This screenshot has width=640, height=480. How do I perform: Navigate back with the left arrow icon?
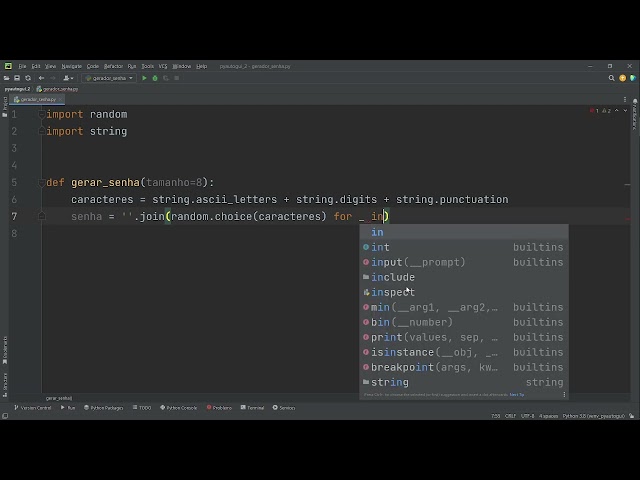point(42,78)
